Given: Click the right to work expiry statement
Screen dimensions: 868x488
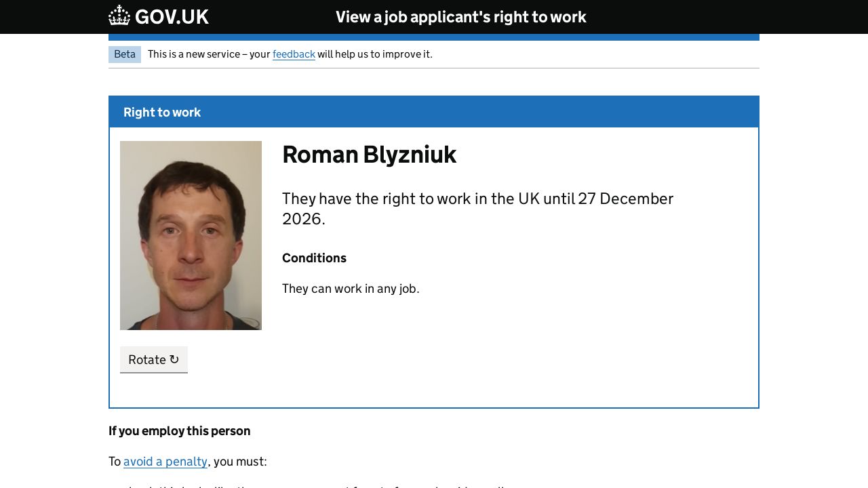Looking at the screenshot, I should click(477, 199).
